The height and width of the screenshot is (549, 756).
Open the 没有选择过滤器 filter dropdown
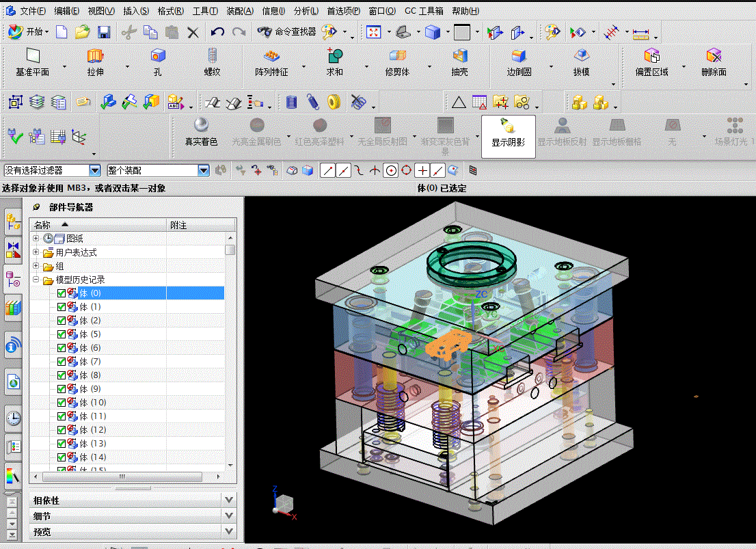tap(95, 170)
